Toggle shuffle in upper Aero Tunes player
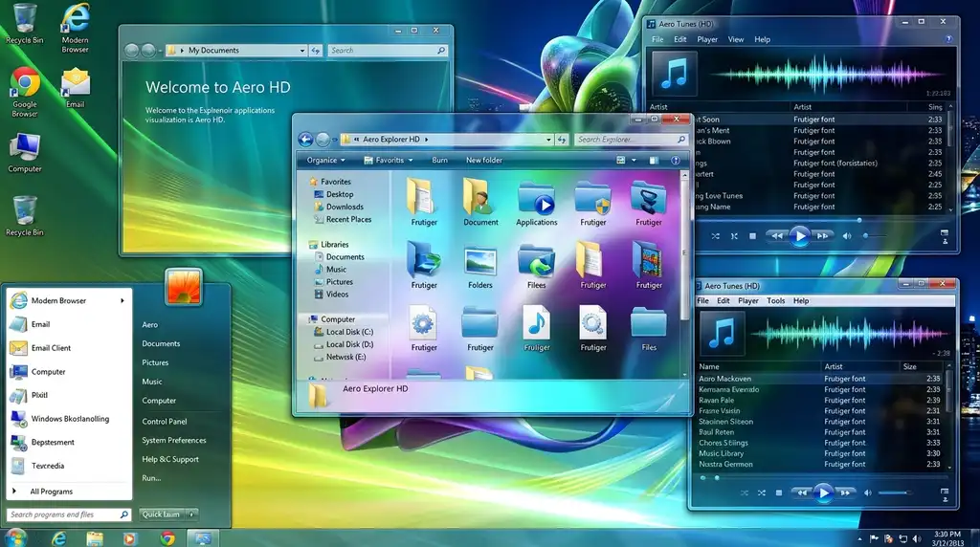This screenshot has height=547, width=980. click(715, 236)
